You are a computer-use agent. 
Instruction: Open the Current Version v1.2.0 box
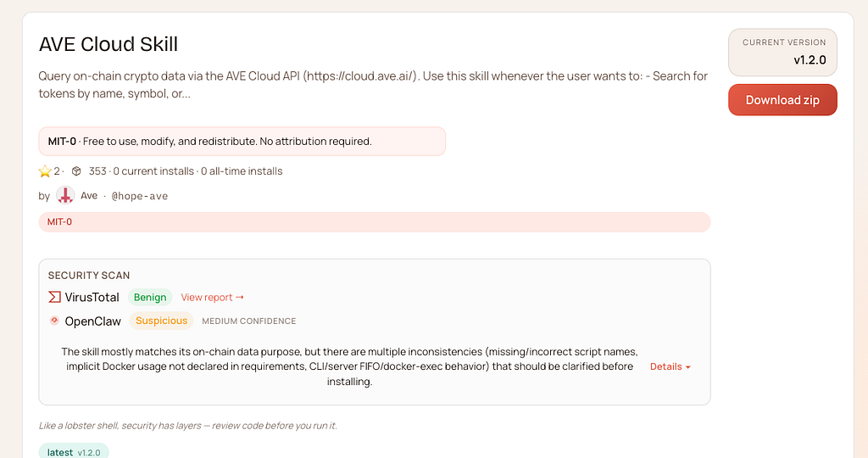(782, 53)
